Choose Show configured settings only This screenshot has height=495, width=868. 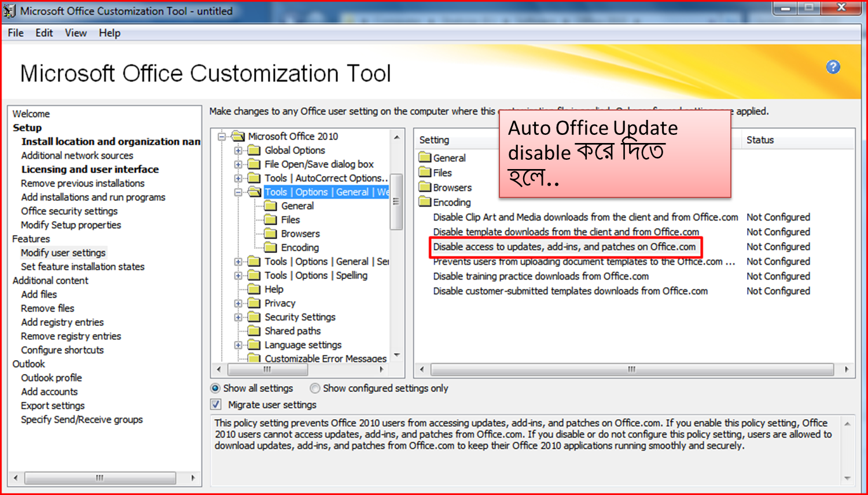point(315,388)
